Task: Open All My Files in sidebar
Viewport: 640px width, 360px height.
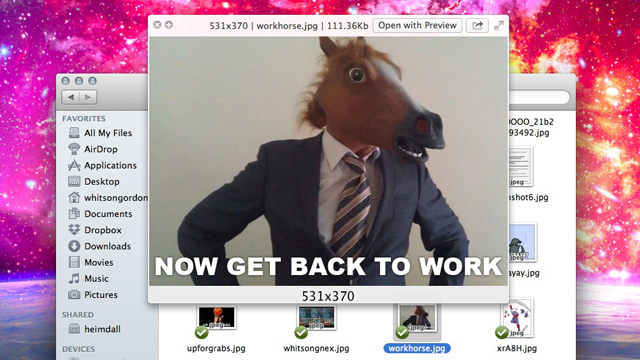Action: click(100, 133)
